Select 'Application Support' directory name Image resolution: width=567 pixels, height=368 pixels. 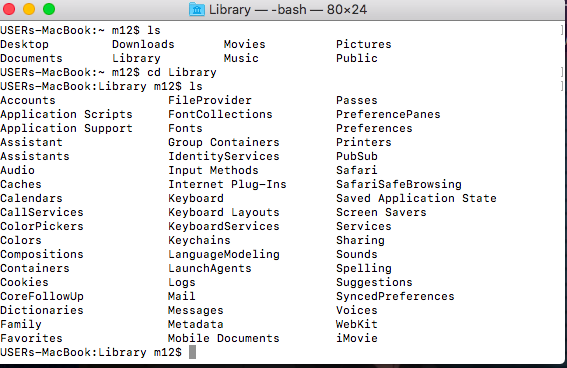coord(66,129)
